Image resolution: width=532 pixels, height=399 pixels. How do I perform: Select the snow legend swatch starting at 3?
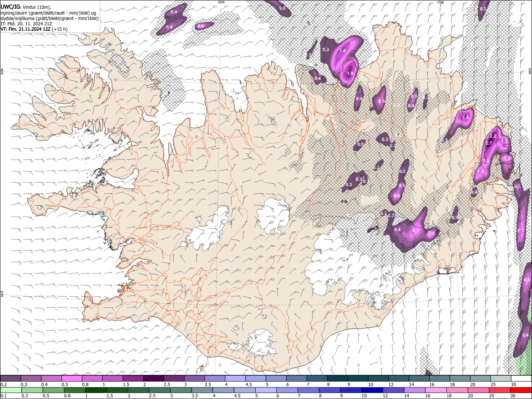coord(194,378)
